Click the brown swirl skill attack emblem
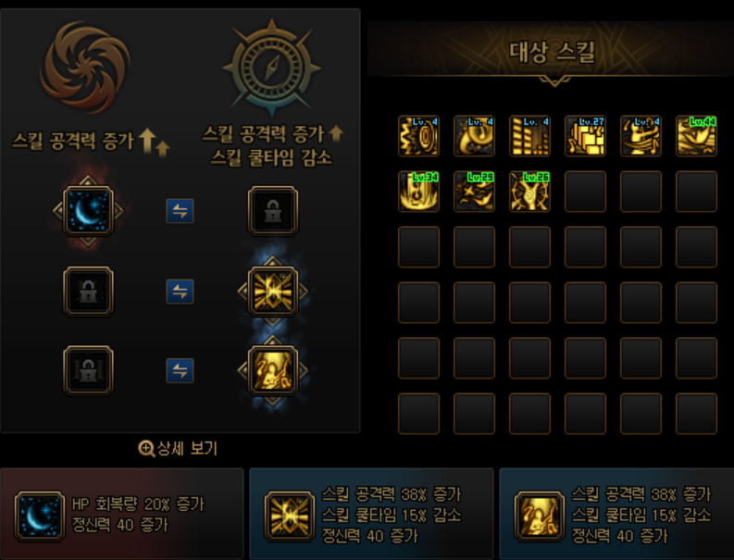734x560 pixels. 85,66
